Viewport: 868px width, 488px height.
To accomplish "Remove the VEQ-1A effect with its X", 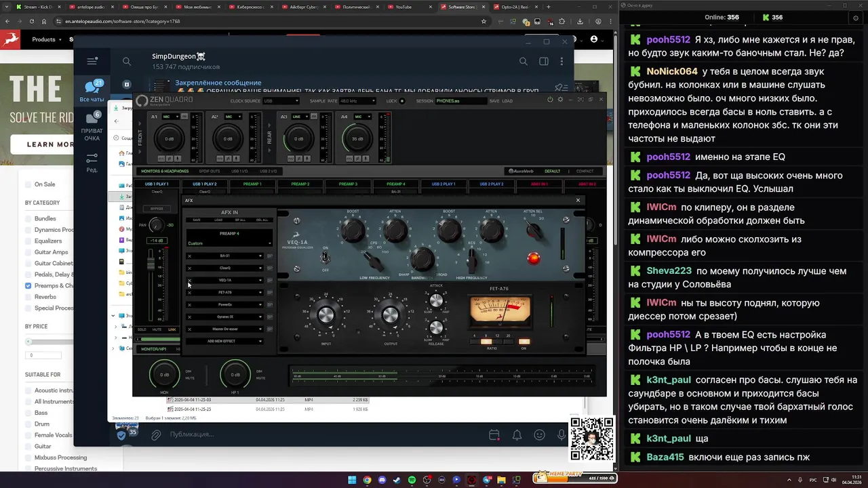I will tap(189, 280).
